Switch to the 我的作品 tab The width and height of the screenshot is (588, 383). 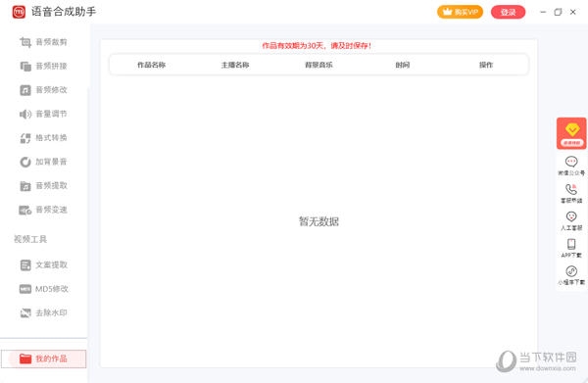tap(43, 359)
